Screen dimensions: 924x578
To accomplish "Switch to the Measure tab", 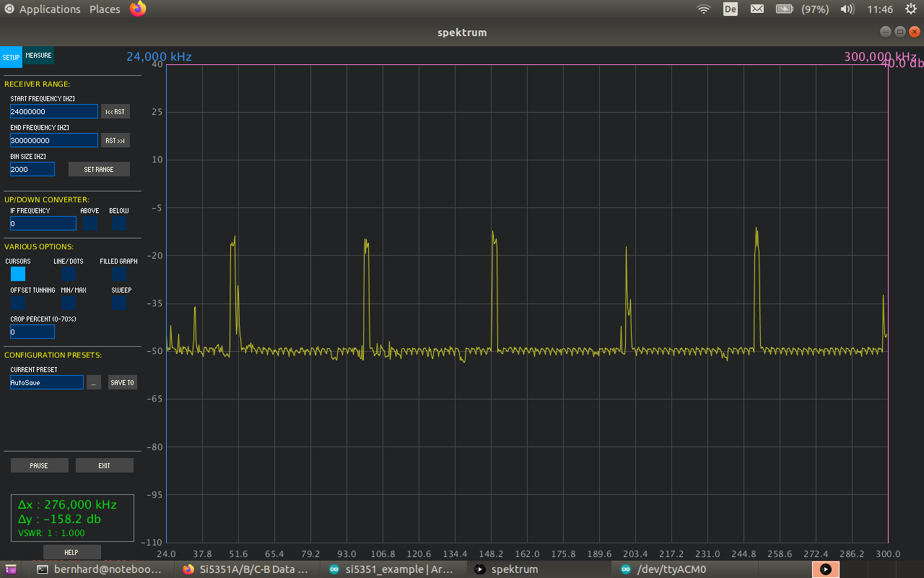I will (x=38, y=56).
